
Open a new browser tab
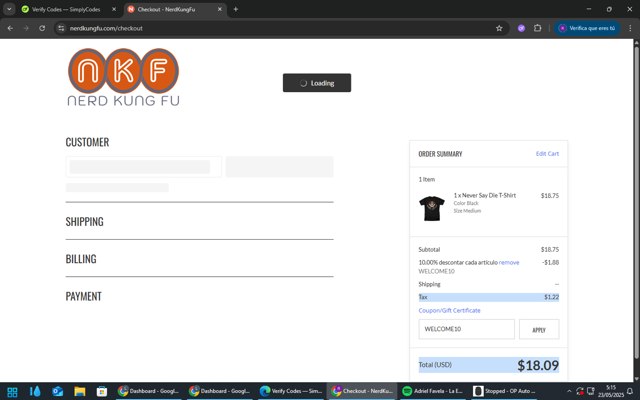[x=236, y=9]
